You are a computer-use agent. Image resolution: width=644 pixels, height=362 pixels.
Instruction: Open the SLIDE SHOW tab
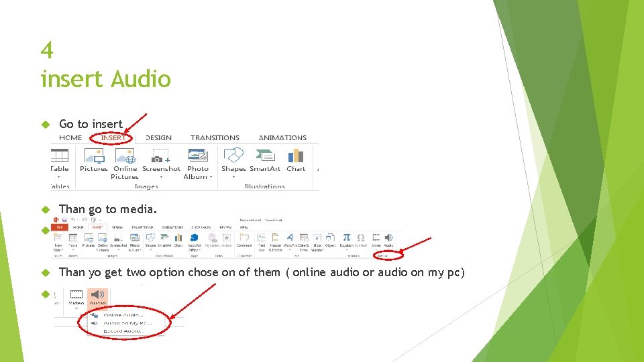click(x=201, y=227)
